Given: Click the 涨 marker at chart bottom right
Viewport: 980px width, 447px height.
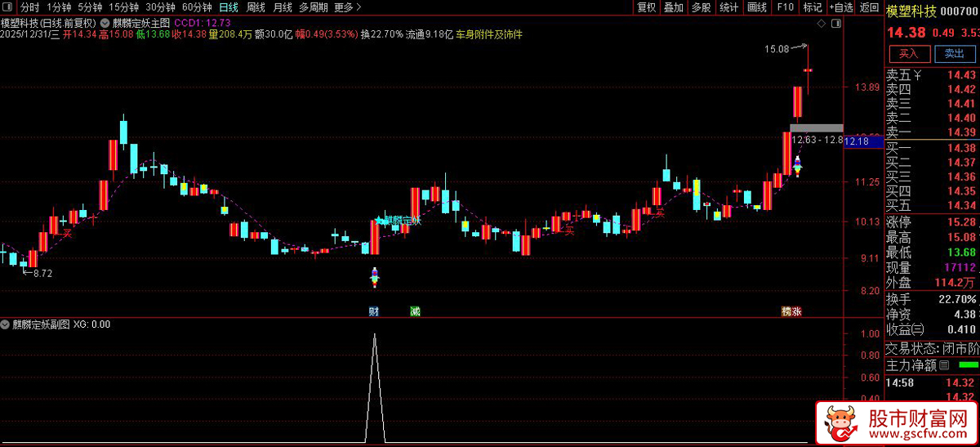Looking at the screenshot, I should [x=796, y=311].
